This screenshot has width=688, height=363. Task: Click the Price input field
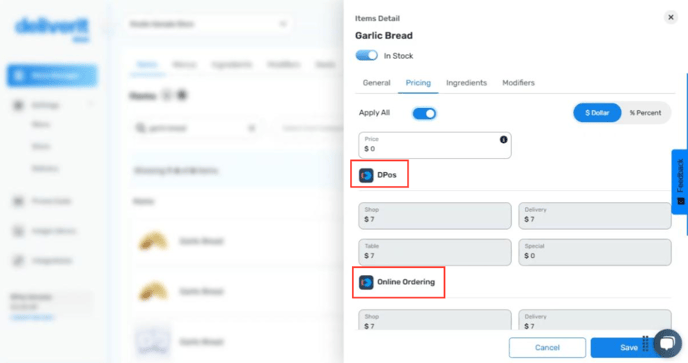click(x=434, y=145)
